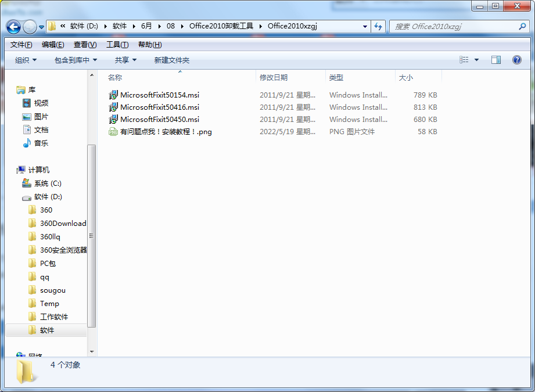The image size is (535, 392).
Task: Open the 组织 dropdown
Action: click(26, 60)
